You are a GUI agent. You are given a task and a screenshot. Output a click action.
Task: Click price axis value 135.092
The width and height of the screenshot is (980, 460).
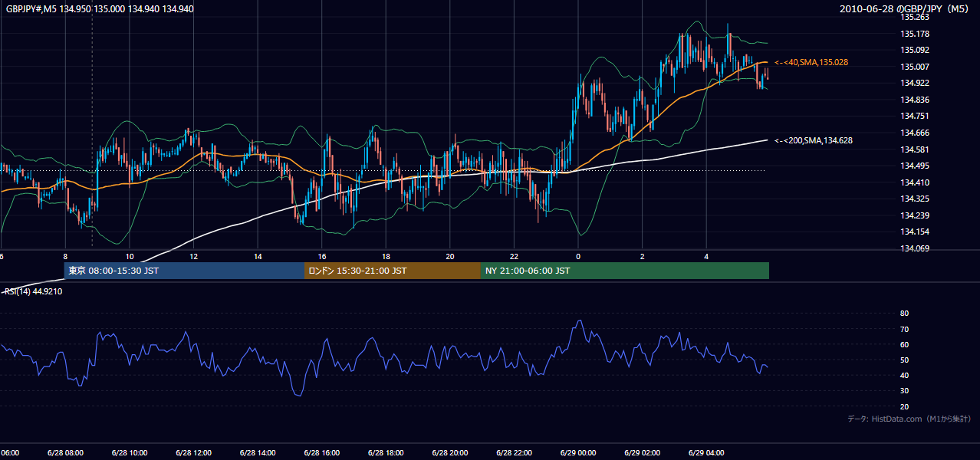(x=915, y=50)
